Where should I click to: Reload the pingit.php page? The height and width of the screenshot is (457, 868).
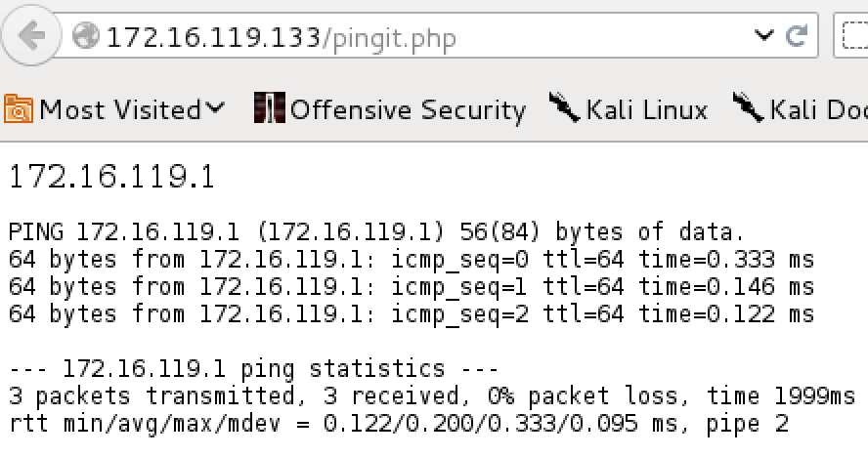797,36
